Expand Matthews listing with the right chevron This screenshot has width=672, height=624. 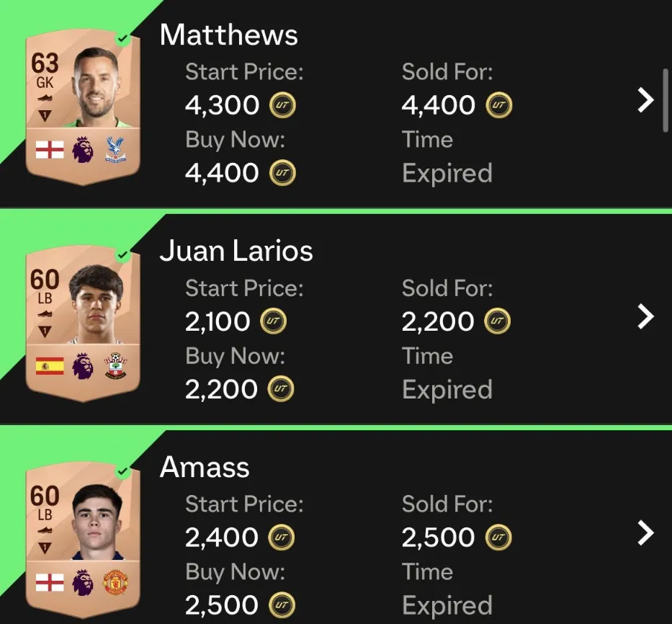(x=645, y=100)
